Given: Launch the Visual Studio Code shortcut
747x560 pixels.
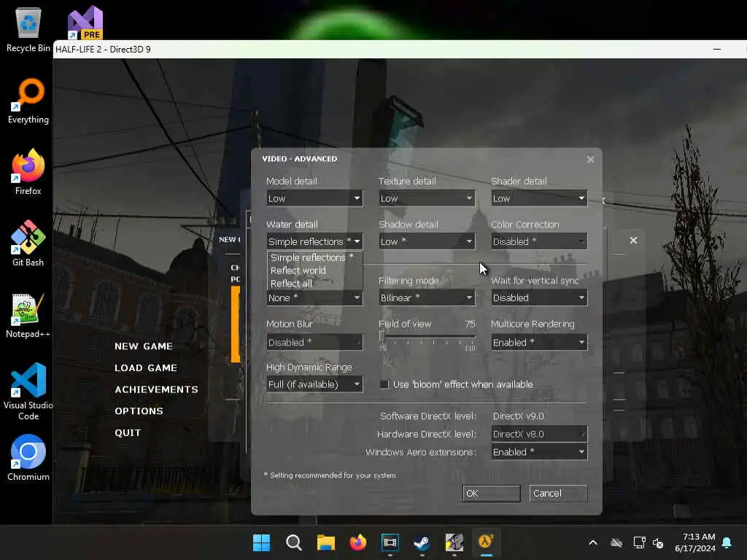Looking at the screenshot, I should click(28, 392).
